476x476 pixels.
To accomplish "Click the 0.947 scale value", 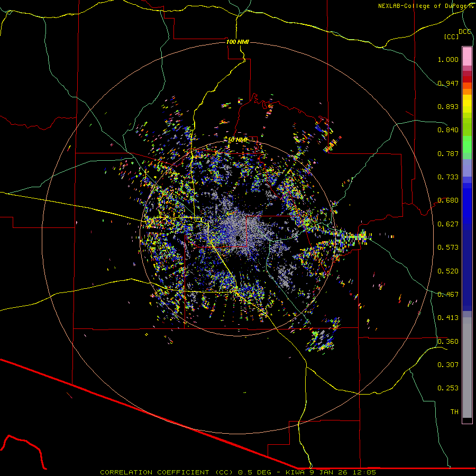I will (x=448, y=83).
